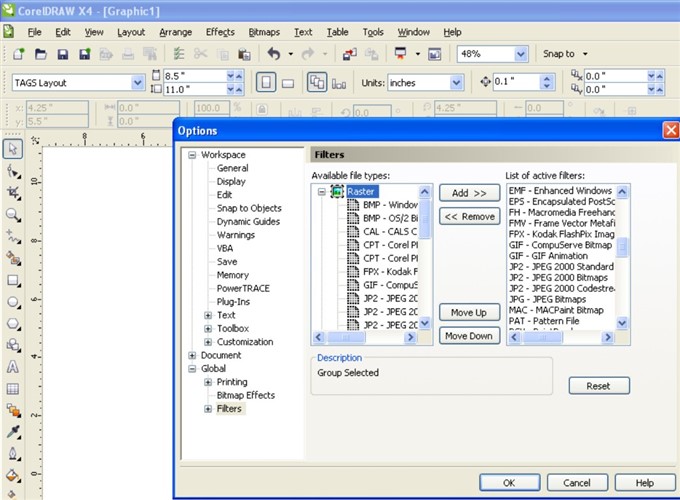
Task: Open the Application Launcher icon
Action: coord(400,54)
